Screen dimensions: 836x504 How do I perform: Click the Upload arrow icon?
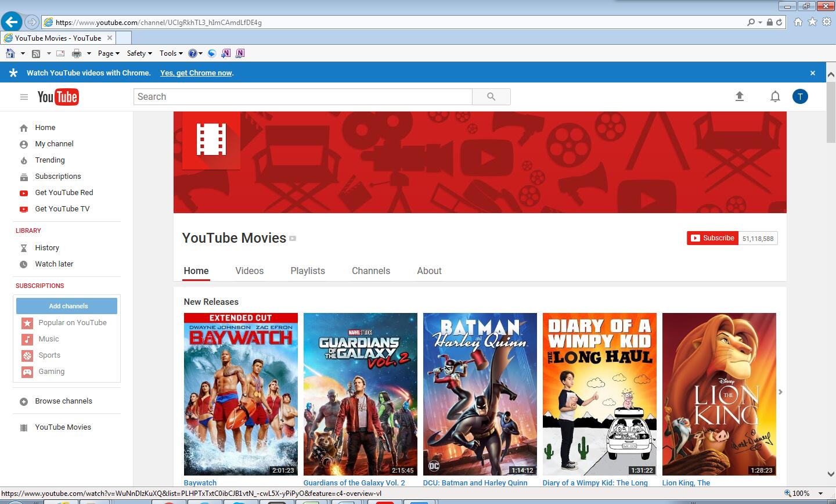(x=740, y=96)
